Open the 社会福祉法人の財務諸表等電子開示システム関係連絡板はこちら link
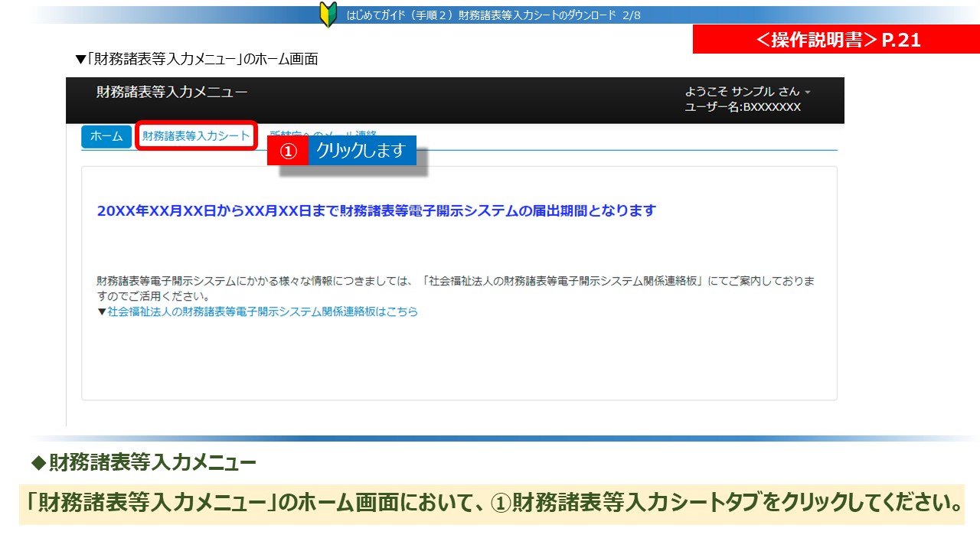980x551 pixels. click(x=263, y=312)
